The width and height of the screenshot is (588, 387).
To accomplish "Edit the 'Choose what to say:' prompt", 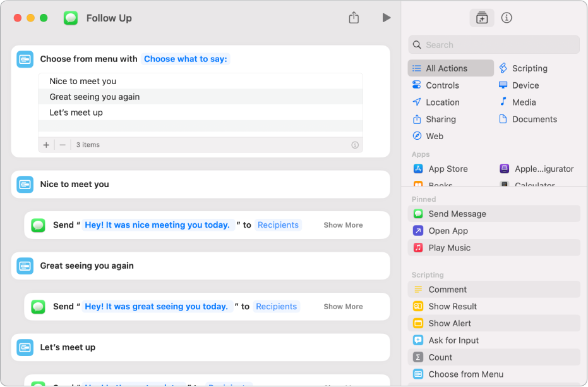I will click(186, 59).
